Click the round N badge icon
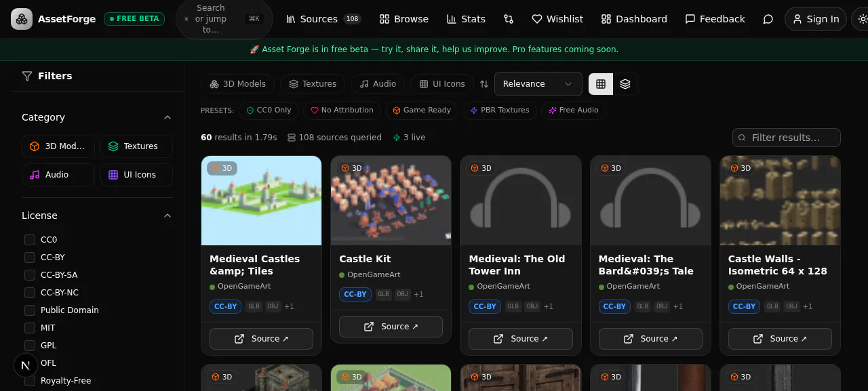This screenshot has width=868, height=391. pos(26,365)
